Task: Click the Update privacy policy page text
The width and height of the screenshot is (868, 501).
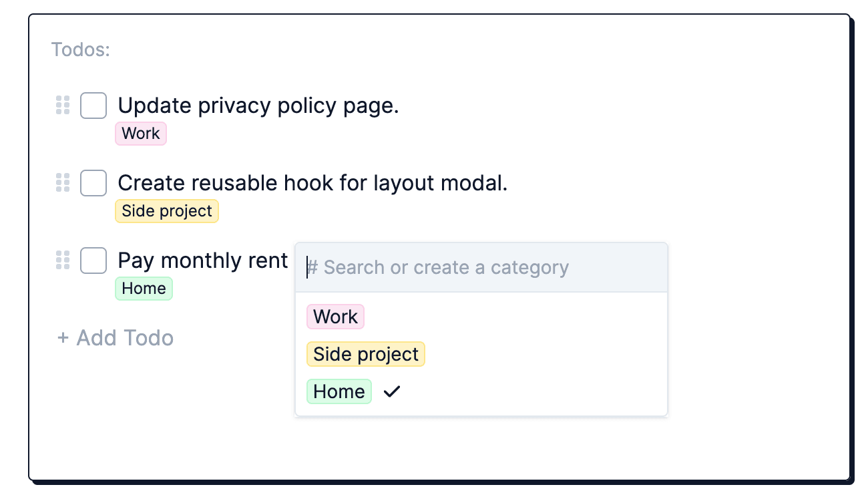Action: point(258,106)
